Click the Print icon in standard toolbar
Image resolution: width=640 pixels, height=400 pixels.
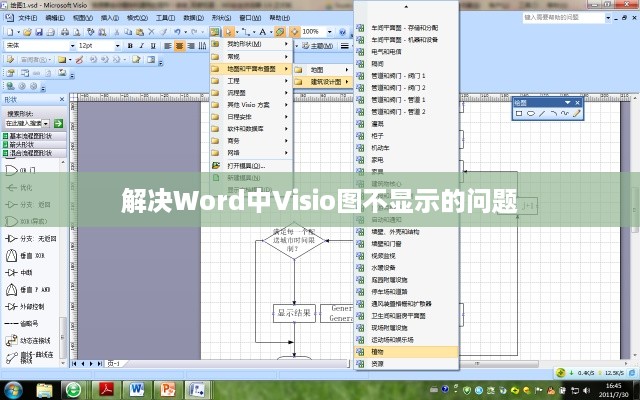point(65,32)
